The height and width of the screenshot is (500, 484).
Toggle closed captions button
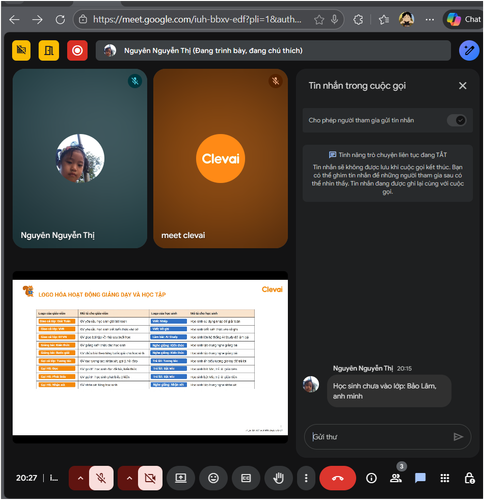pos(246,478)
